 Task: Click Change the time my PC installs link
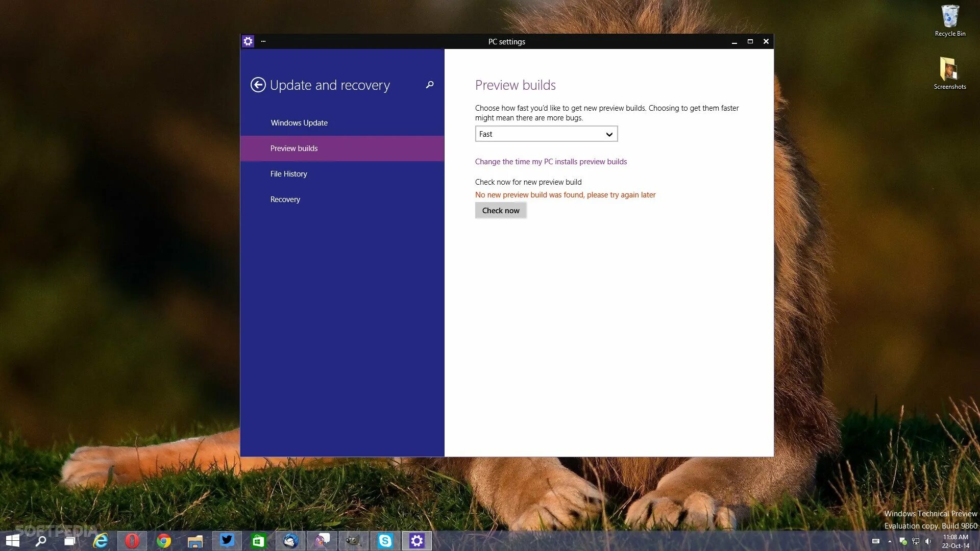point(551,162)
